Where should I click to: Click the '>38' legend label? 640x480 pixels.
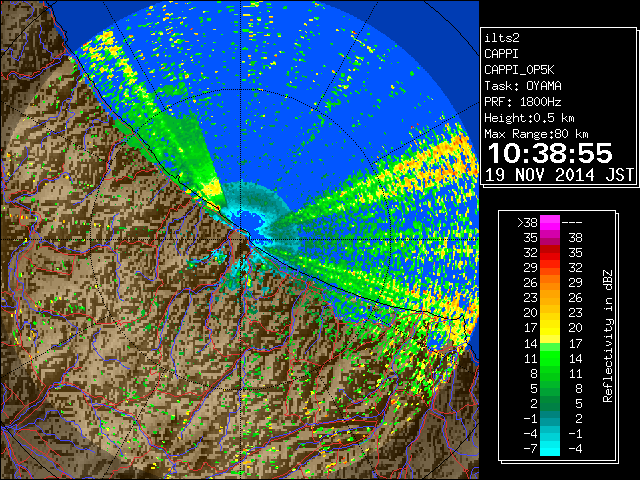(x=527, y=223)
